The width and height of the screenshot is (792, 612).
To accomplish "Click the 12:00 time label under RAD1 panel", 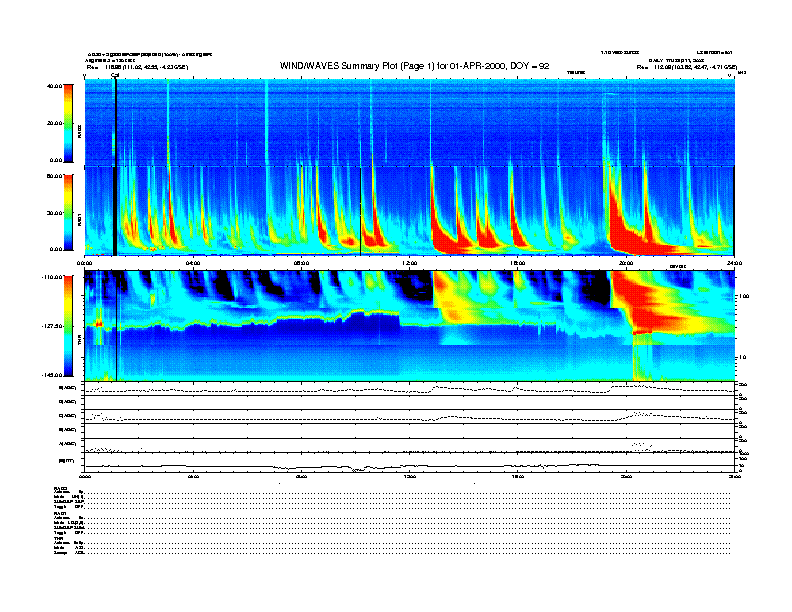I will click(x=409, y=263).
